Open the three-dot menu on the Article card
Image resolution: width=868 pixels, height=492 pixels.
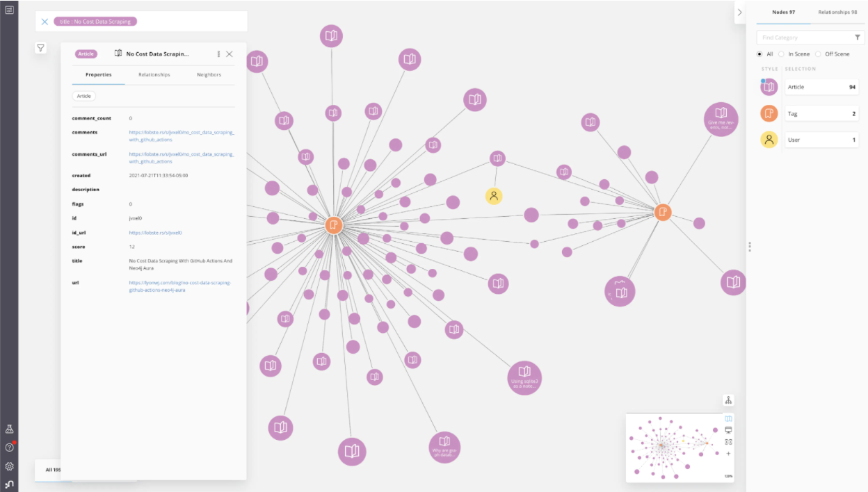(218, 54)
